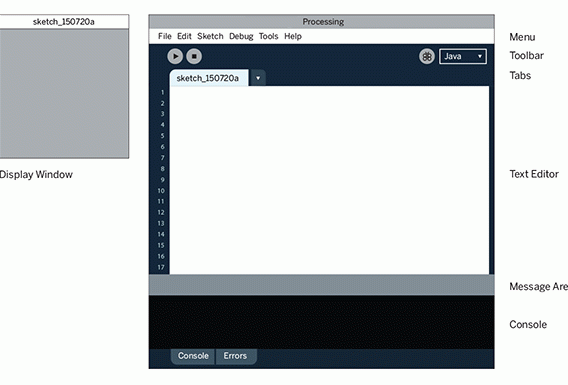The height and width of the screenshot is (385, 568).
Task: Click line number 1 in the gutter
Action: tap(163, 92)
